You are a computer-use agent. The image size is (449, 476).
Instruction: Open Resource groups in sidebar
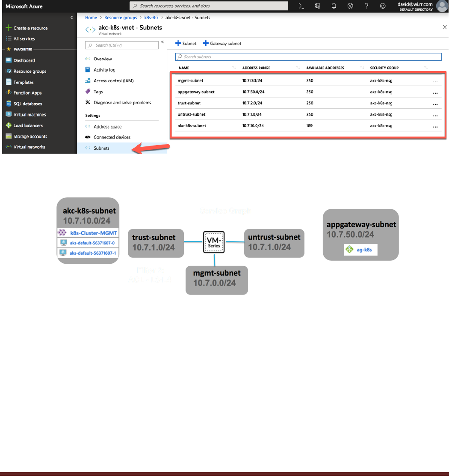26,71
